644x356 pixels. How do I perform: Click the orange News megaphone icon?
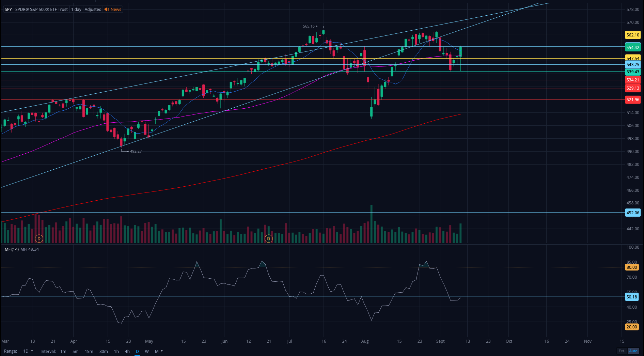pos(107,10)
